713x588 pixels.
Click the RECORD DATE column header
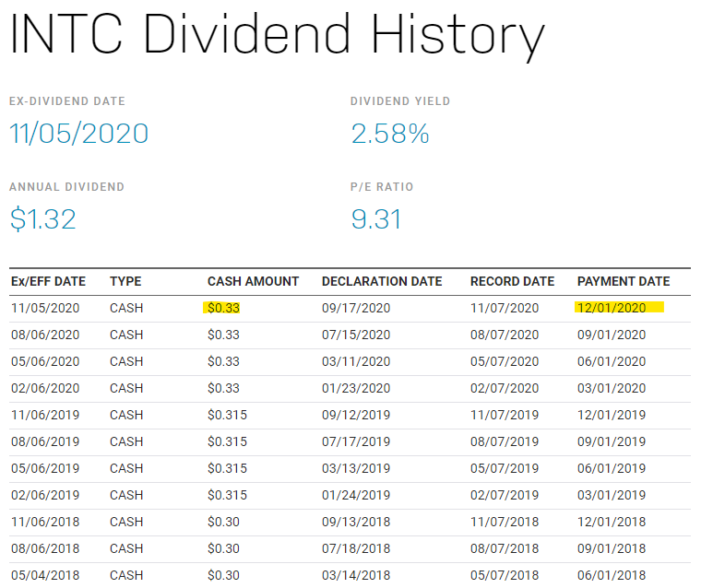tap(513, 281)
